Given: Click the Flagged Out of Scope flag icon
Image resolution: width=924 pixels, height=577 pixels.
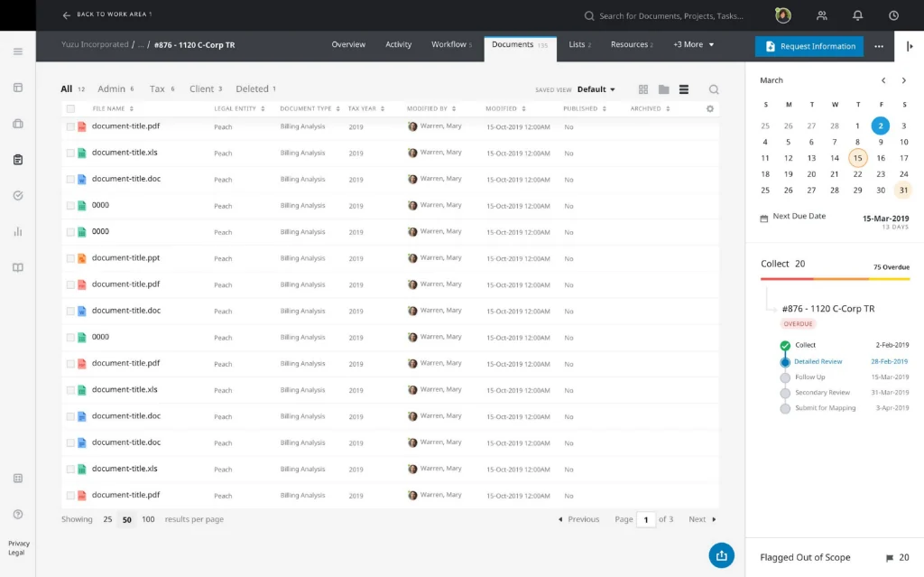Looking at the screenshot, I should 889,557.
